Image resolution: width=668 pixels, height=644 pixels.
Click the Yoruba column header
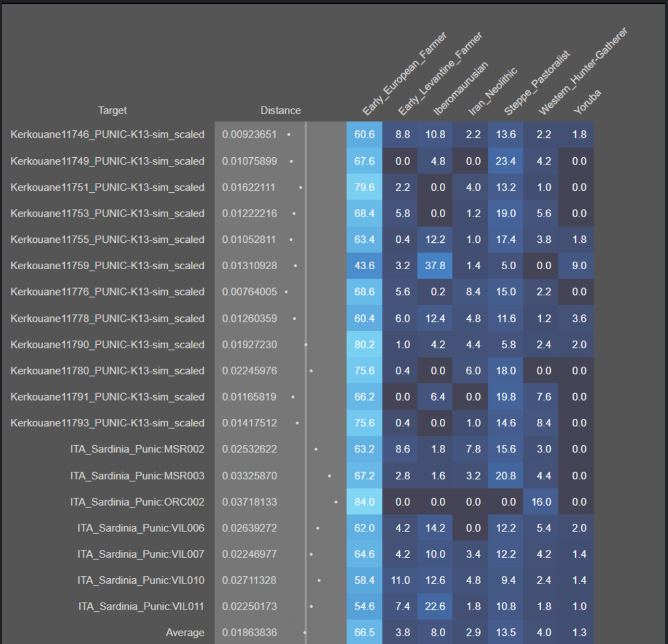587,102
